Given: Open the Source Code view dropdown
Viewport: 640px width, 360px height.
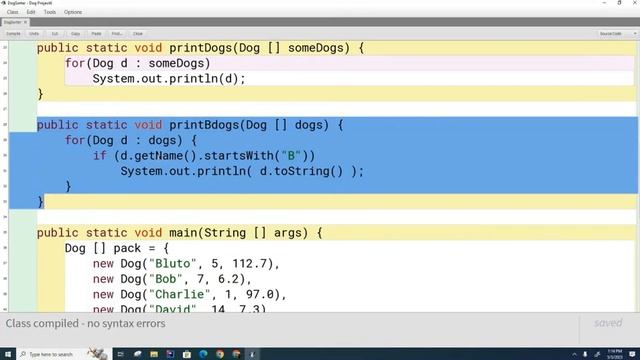Looking at the screenshot, I should tap(617, 33).
